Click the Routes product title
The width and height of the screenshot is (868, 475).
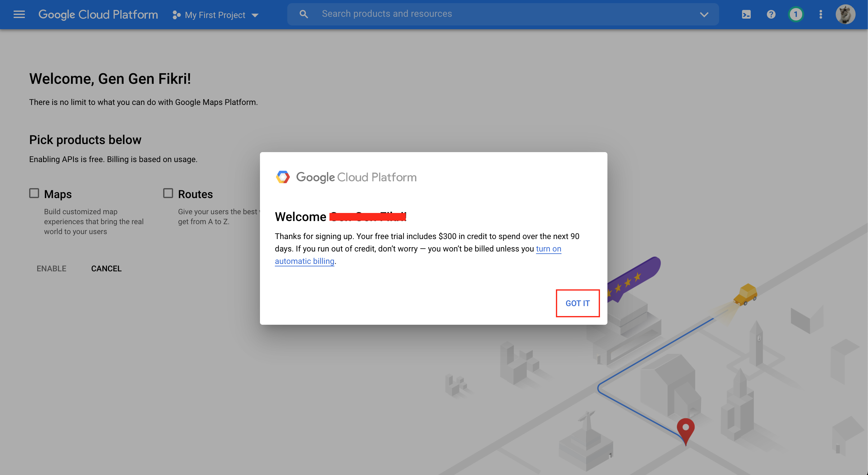(x=195, y=194)
